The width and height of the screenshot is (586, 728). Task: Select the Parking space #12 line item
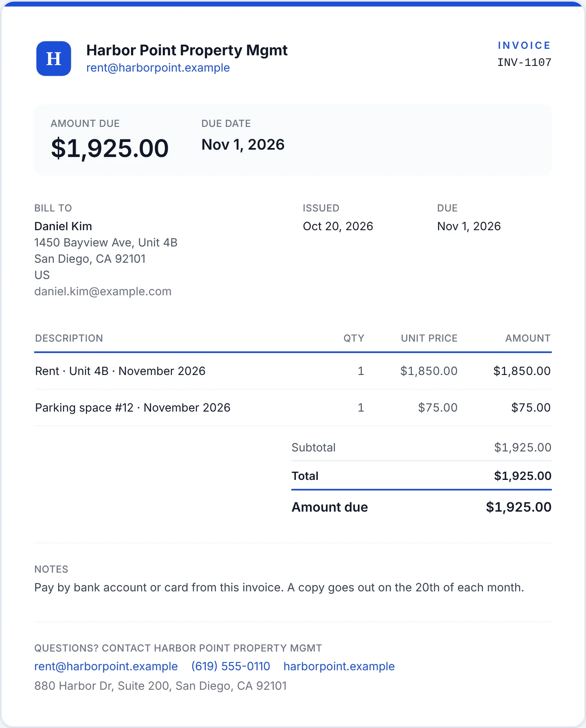point(293,408)
